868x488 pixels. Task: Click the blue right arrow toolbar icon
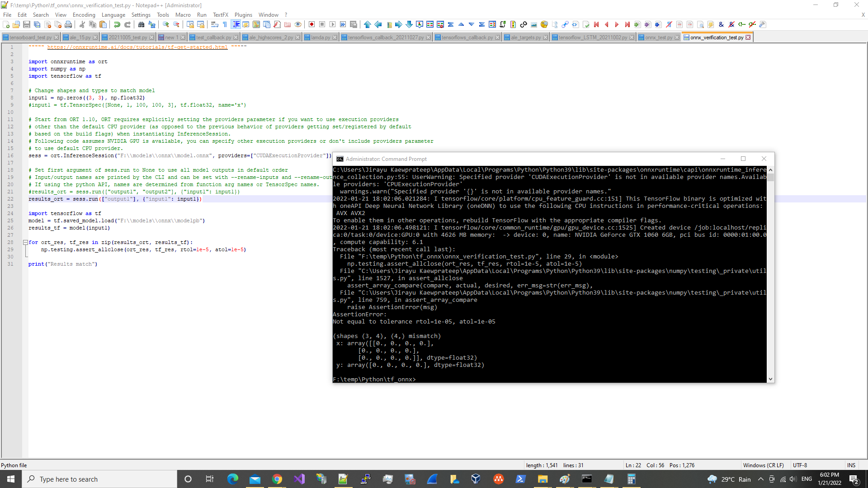[x=399, y=24]
